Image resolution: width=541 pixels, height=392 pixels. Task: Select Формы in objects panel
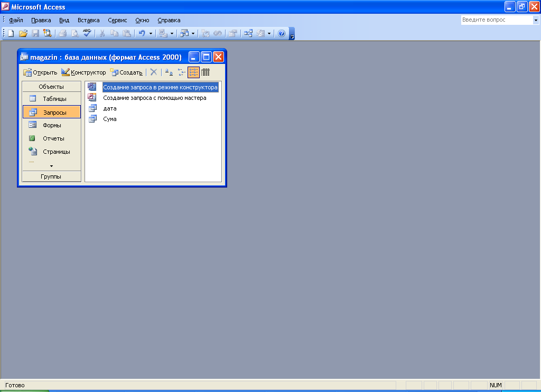(51, 125)
